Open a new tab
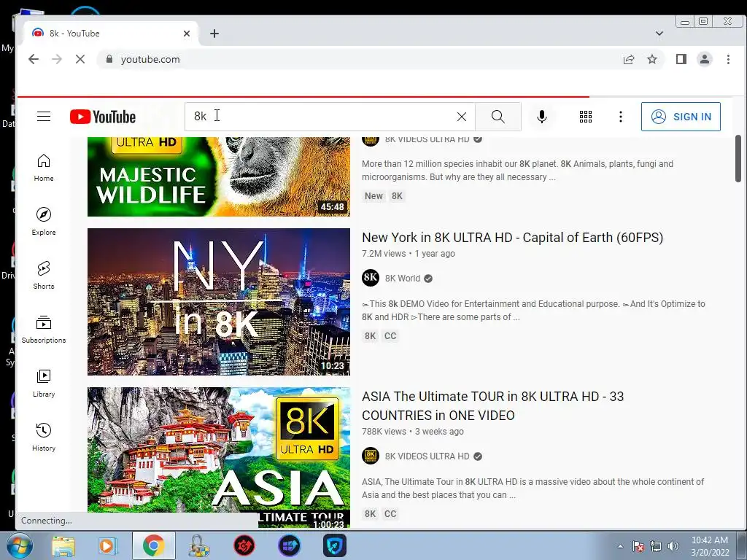The height and width of the screenshot is (560, 747). click(214, 34)
